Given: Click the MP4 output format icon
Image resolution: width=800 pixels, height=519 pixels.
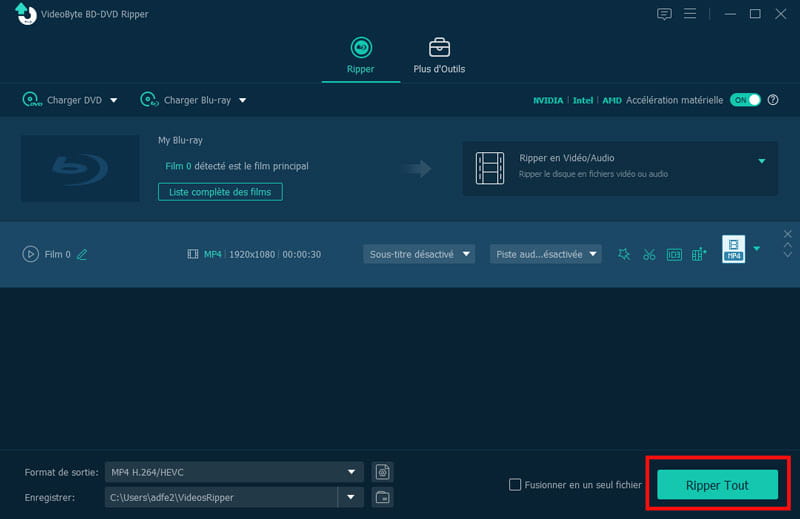Looking at the screenshot, I should click(x=733, y=249).
